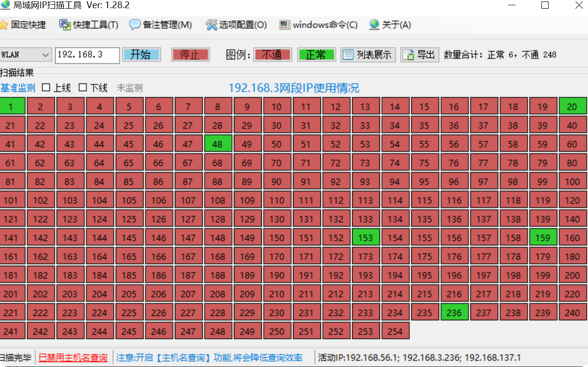
Task: Expand the network interface combo box arrow
Action: [47, 54]
